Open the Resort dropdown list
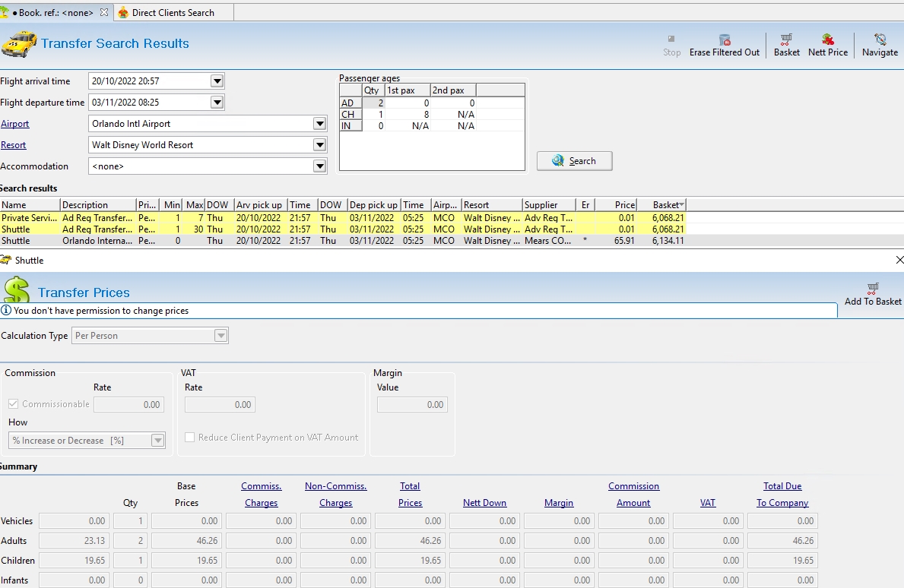Image resolution: width=904 pixels, height=588 pixels. 319,145
